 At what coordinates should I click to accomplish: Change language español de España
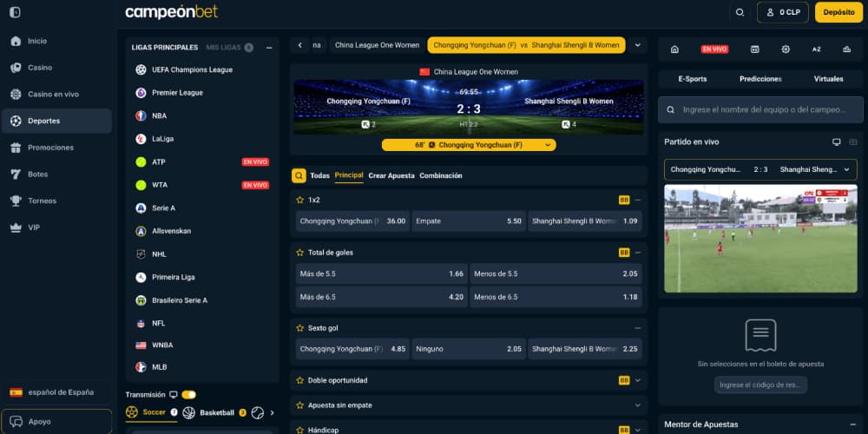coord(56,392)
